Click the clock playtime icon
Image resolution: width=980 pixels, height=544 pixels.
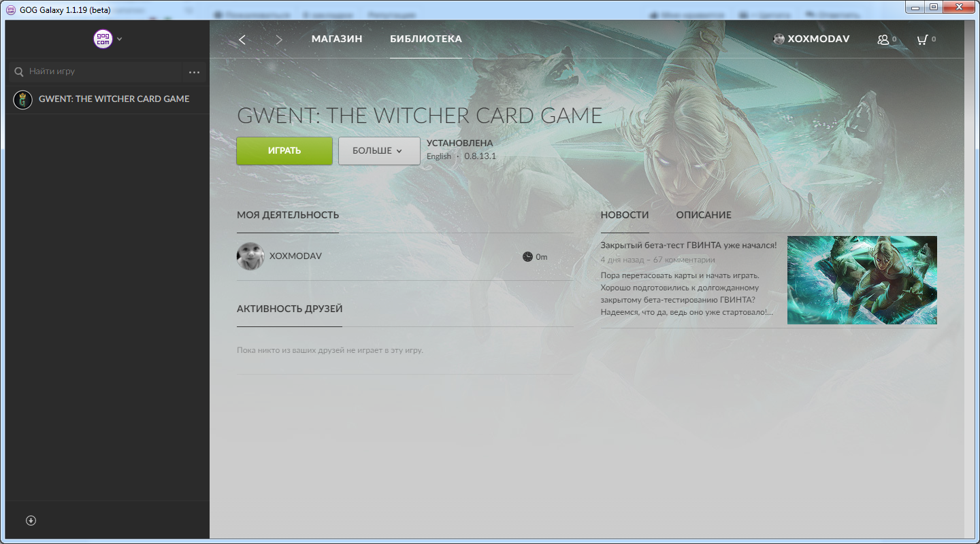(x=527, y=257)
